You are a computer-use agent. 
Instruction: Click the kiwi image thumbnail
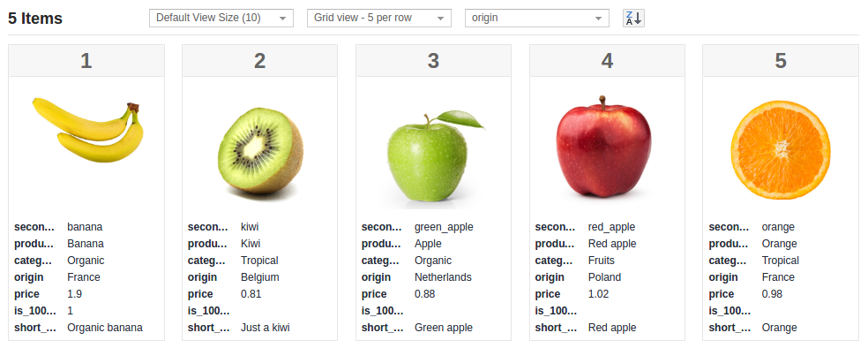(260, 151)
